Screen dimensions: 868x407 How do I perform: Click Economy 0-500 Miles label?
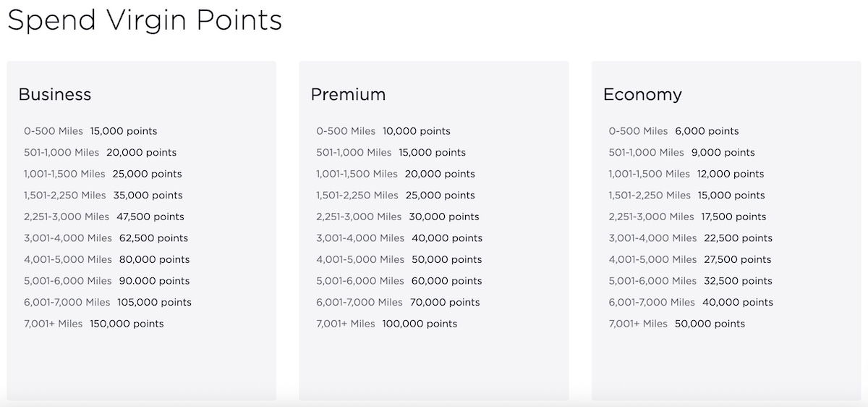638,131
